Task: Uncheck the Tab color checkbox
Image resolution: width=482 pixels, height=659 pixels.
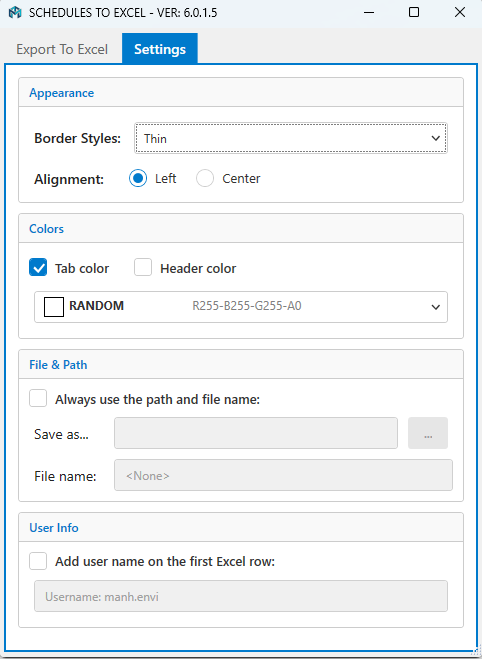Action: [x=38, y=268]
